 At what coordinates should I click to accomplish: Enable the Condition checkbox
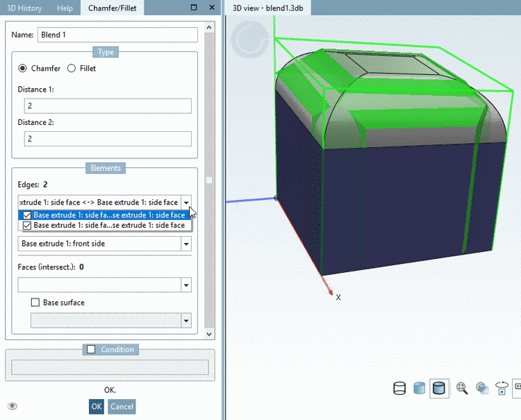pos(91,349)
